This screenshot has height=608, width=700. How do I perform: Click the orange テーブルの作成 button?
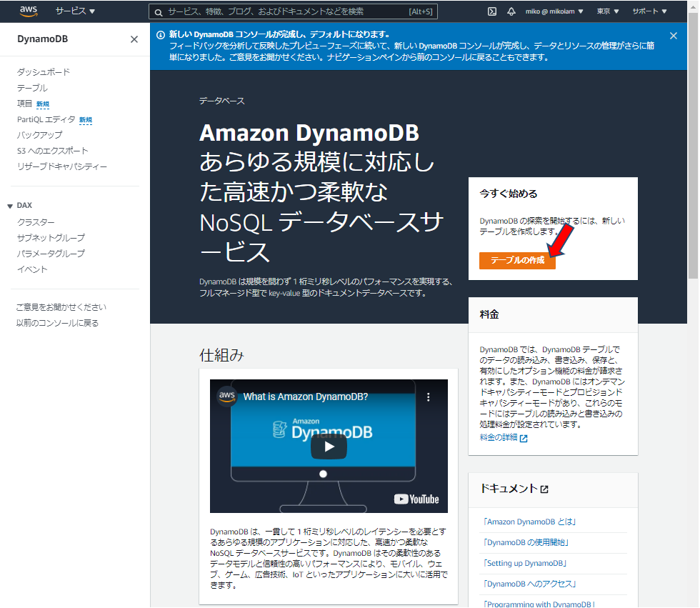tap(517, 260)
